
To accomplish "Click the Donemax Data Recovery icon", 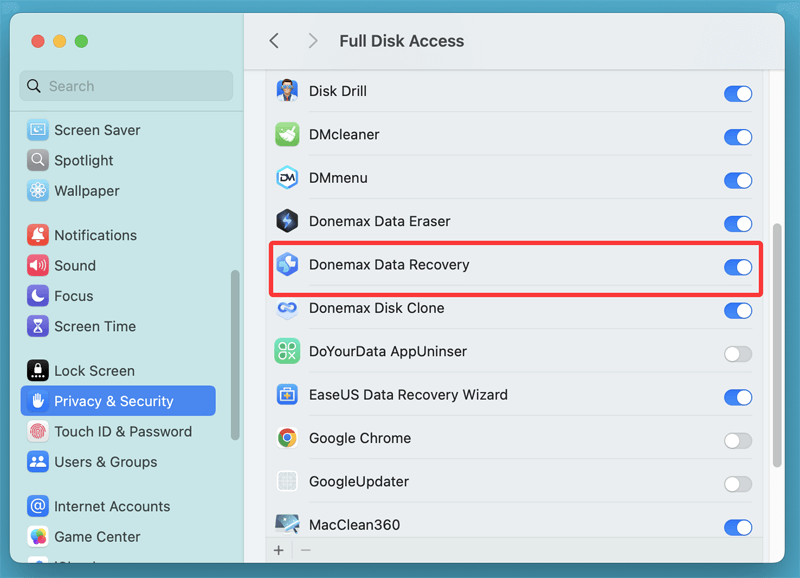I will pos(287,265).
